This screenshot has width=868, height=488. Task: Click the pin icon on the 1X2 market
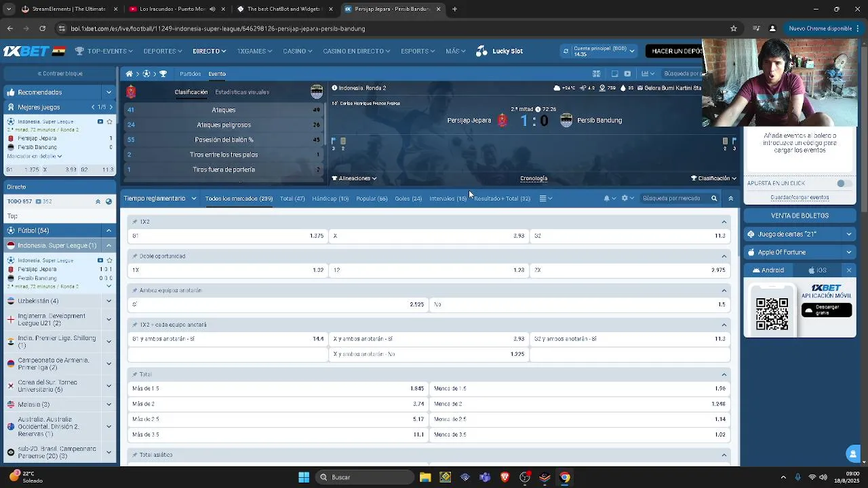tap(134, 222)
